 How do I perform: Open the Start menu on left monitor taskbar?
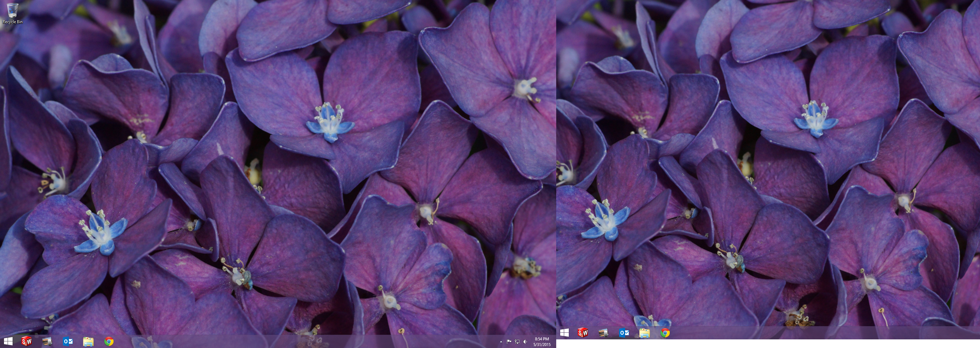[x=8, y=341]
